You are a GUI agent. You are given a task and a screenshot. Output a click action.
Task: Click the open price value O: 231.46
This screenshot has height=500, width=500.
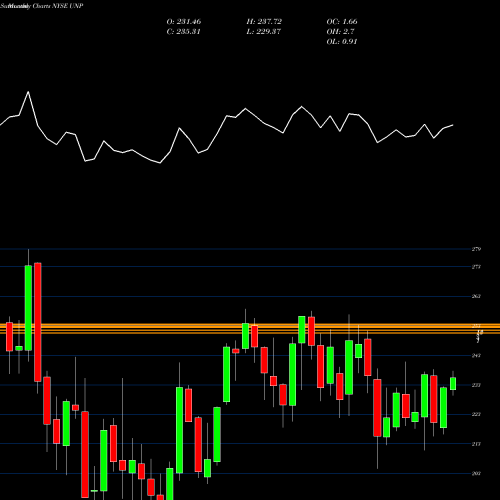[184, 22]
